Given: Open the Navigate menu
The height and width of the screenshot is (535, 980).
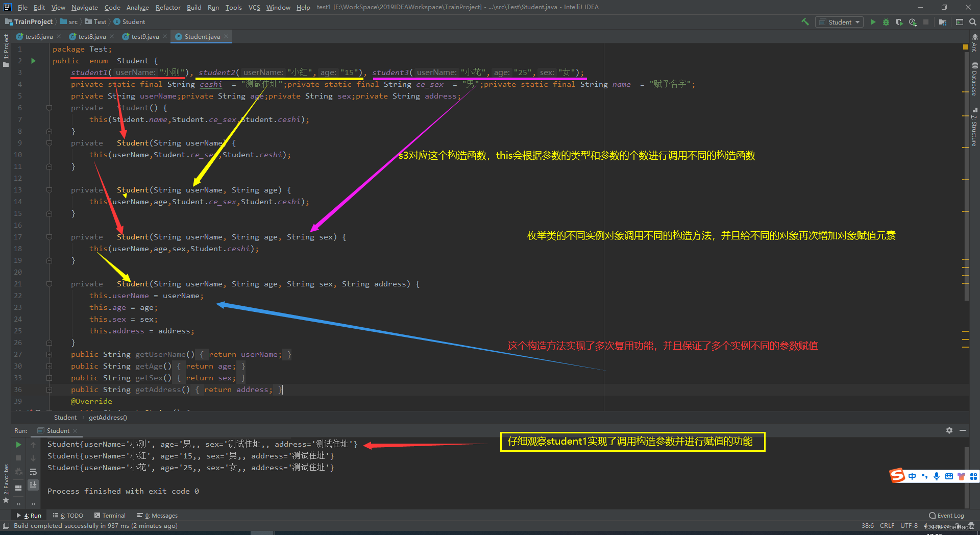Looking at the screenshot, I should tap(84, 7).
